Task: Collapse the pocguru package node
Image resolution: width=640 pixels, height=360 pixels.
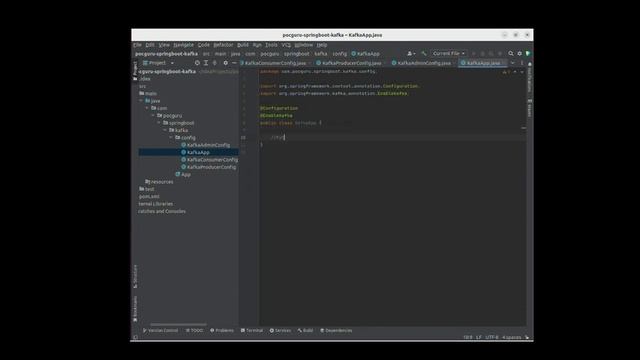Action: [153, 116]
